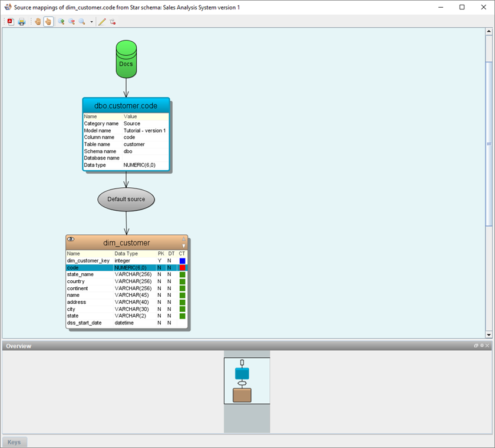This screenshot has width=495, height=448.
Task: Pin the Overview panel
Action: (x=482, y=346)
